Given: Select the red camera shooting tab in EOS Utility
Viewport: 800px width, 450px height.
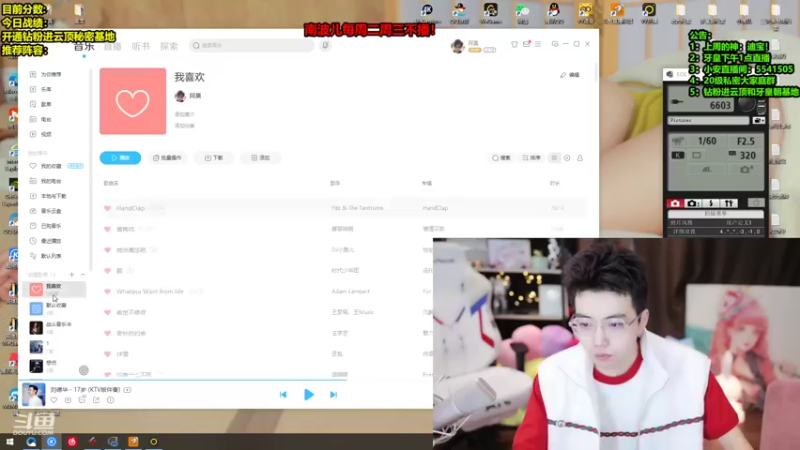Looking at the screenshot, I should pyautogui.click(x=675, y=203).
